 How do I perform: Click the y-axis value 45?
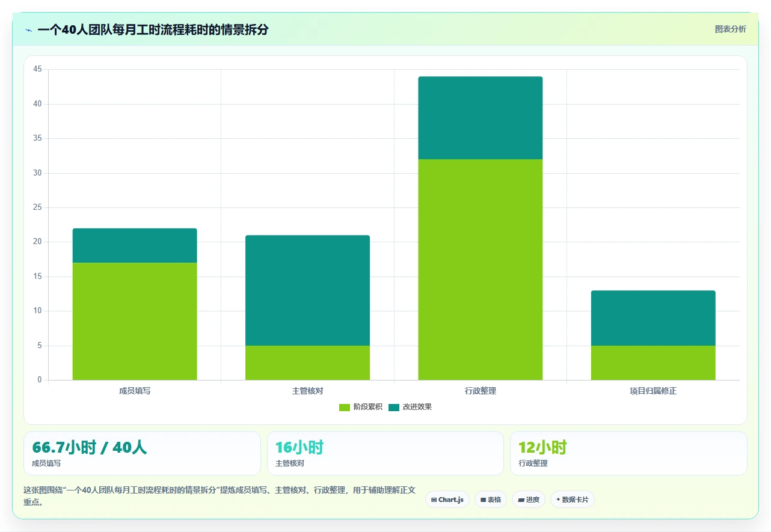click(x=37, y=70)
